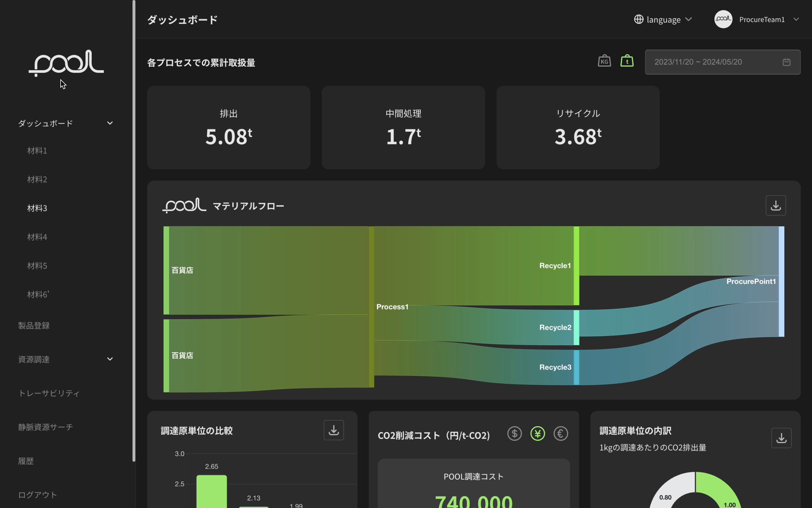Open 材料1 in the sidebar
Image resolution: width=812 pixels, height=508 pixels.
tap(37, 151)
